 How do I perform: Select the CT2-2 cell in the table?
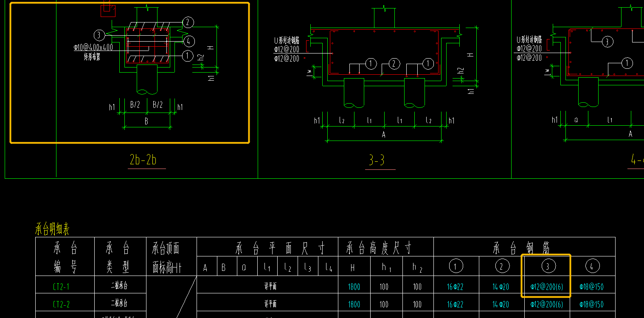pos(61,304)
